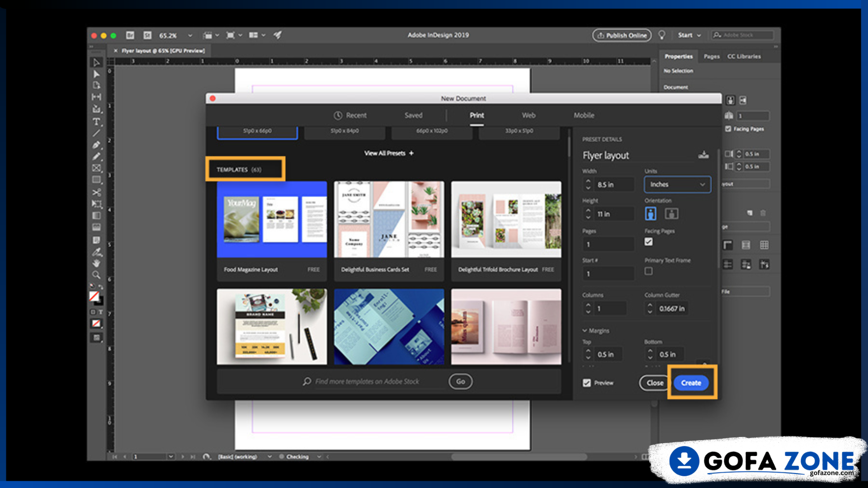Switch to the Saved tab
This screenshot has height=488, width=868.
pos(413,115)
